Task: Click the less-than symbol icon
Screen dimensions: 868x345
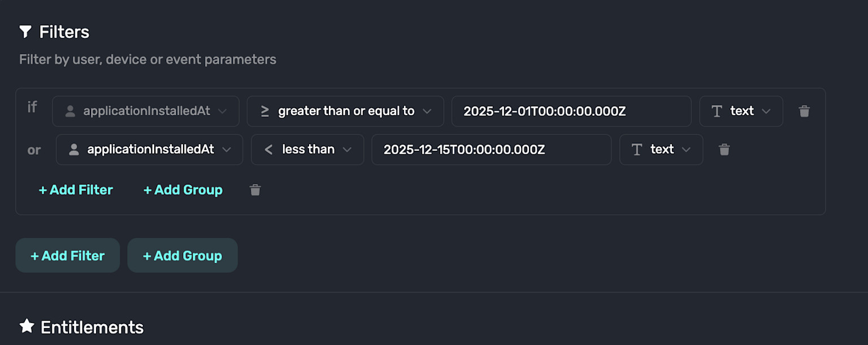Action: point(268,149)
